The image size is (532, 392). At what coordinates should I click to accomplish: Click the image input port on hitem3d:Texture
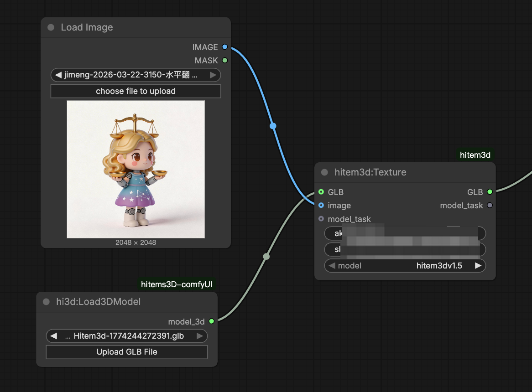[x=321, y=206]
